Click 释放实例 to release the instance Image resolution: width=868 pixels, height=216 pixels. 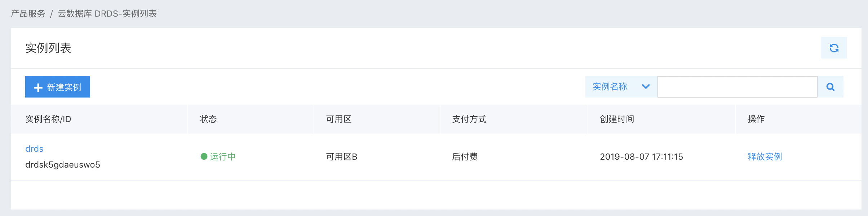click(765, 156)
